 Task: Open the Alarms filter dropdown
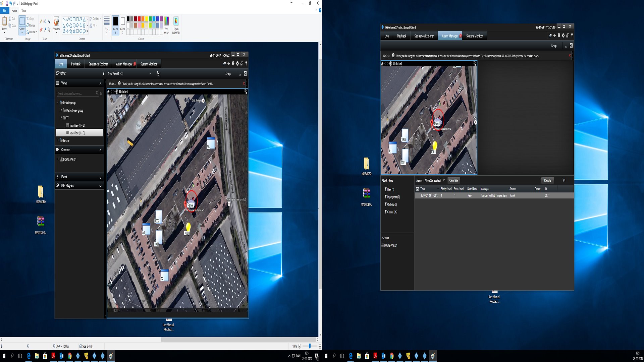[444, 180]
